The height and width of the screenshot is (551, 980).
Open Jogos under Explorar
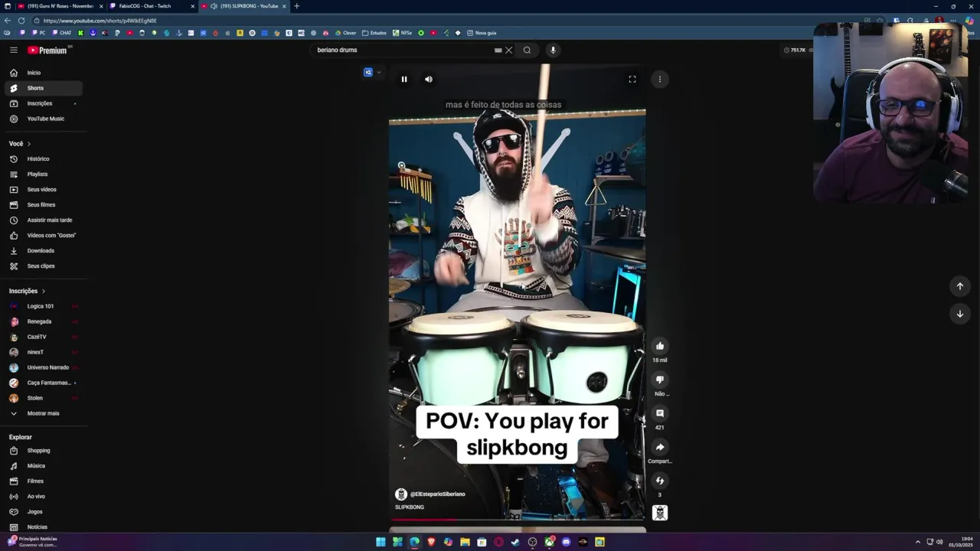[x=43, y=512]
